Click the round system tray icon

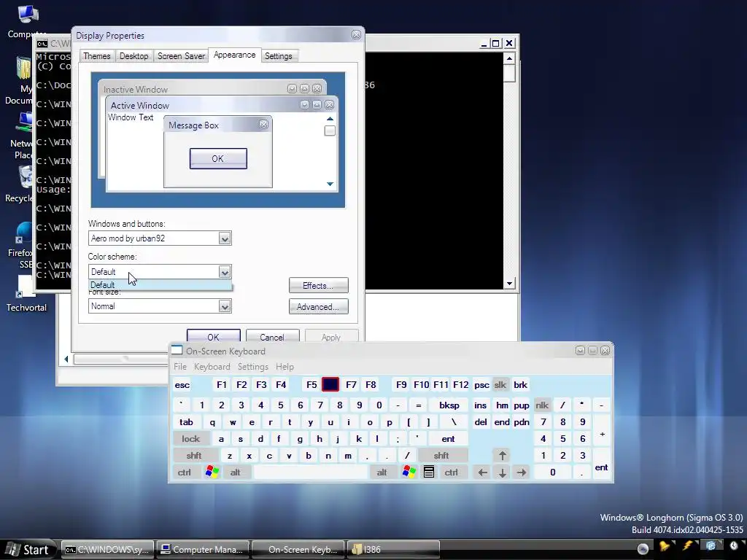pyautogui.click(x=643, y=548)
